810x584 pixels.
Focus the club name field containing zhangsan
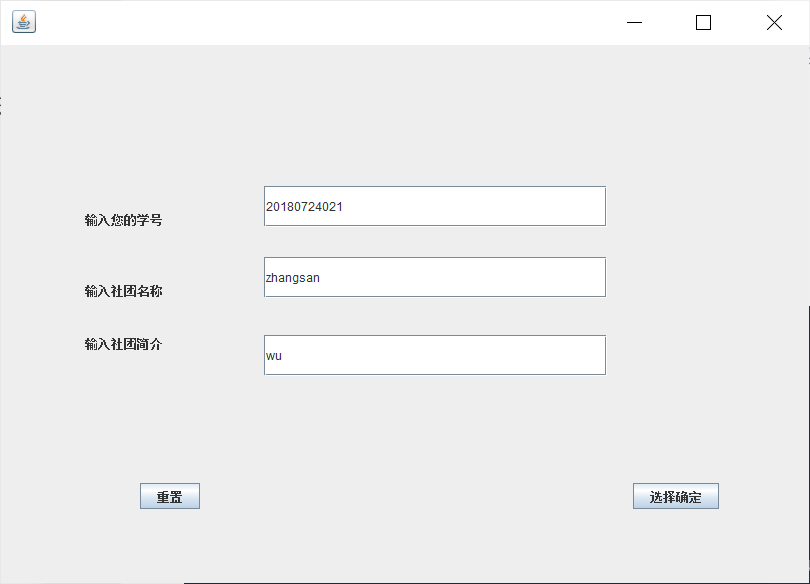point(433,277)
